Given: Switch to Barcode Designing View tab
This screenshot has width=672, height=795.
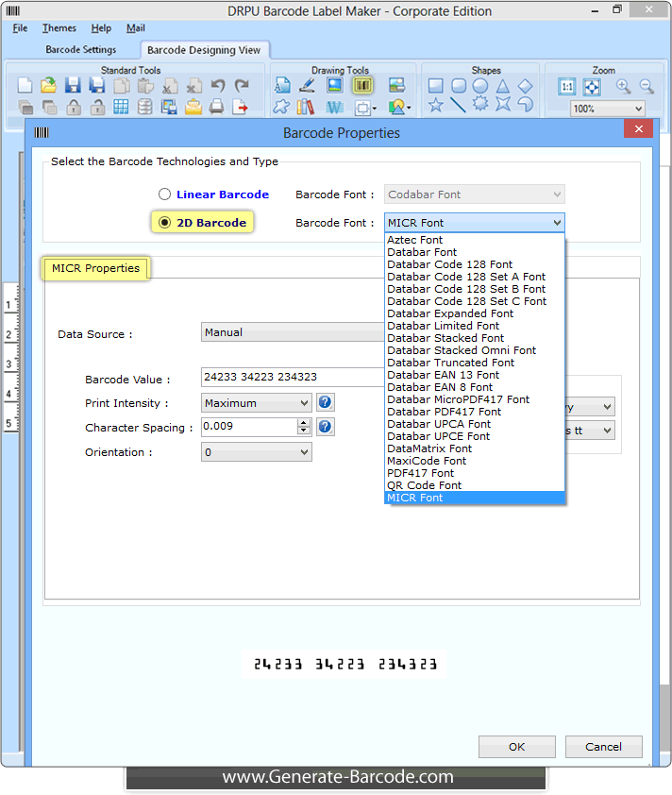Looking at the screenshot, I should pos(204,50).
